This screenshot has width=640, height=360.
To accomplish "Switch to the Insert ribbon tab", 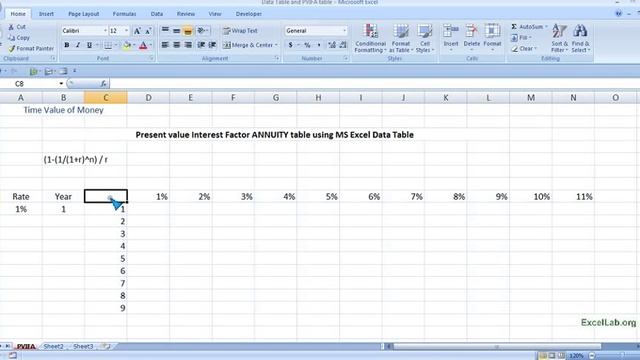I will pyautogui.click(x=46, y=14).
